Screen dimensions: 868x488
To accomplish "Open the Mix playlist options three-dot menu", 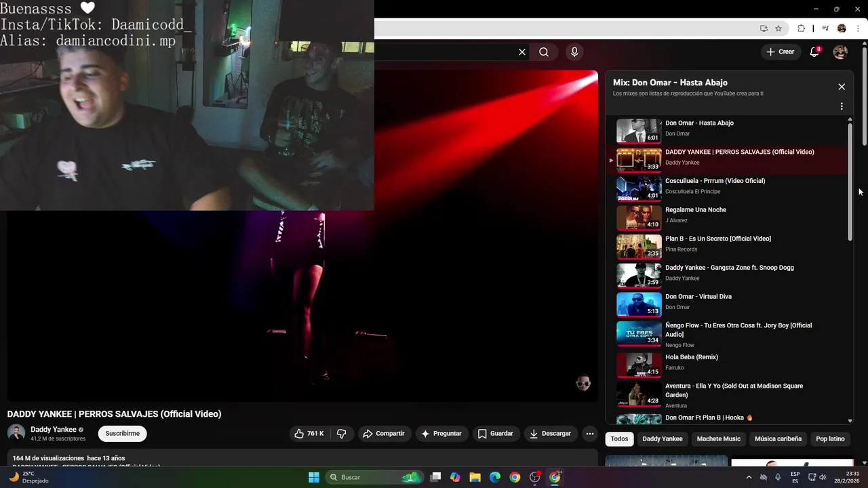I will 842,106.
